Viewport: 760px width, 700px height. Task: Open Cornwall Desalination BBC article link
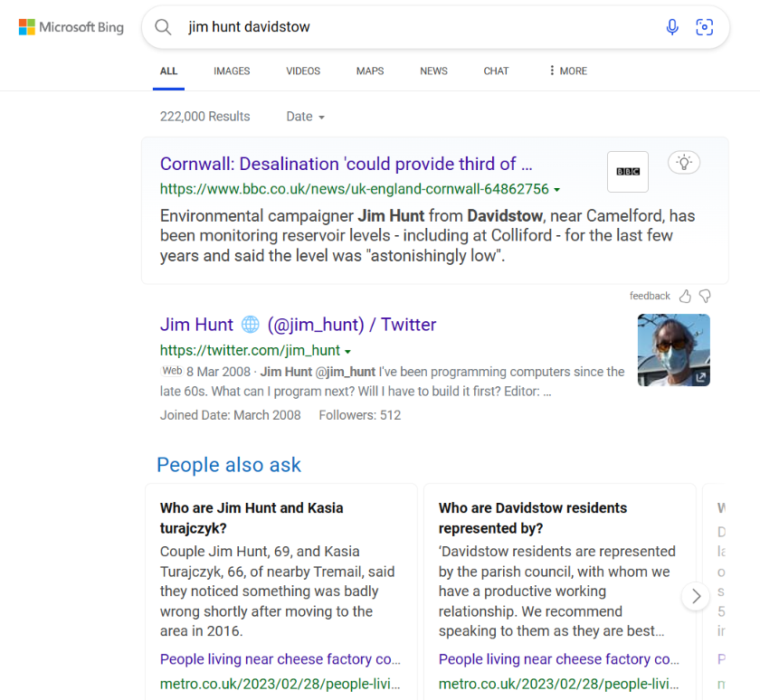click(x=346, y=165)
